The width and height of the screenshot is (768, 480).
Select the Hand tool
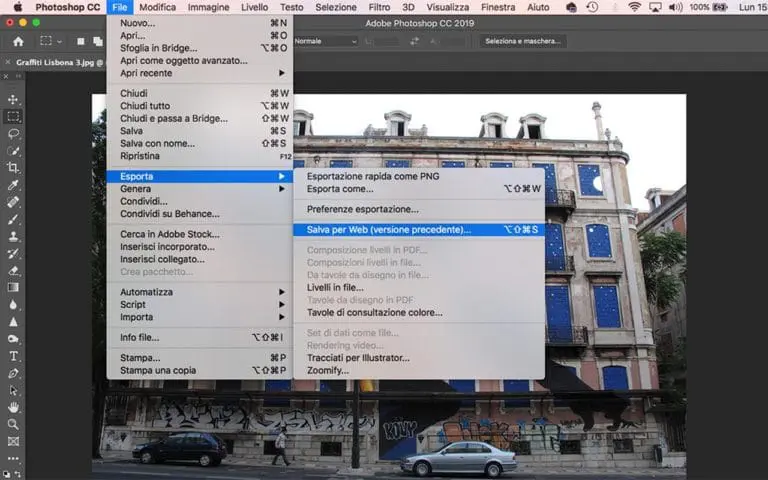[13, 408]
